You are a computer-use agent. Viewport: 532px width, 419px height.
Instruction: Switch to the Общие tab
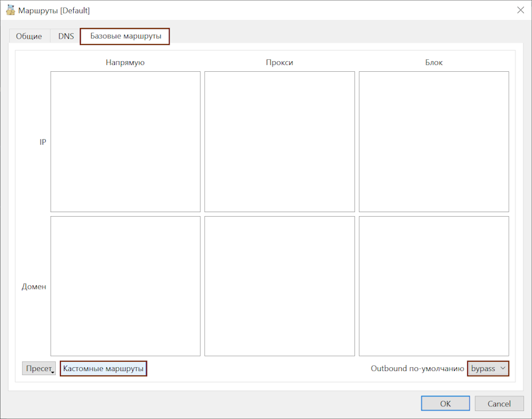[x=29, y=37]
